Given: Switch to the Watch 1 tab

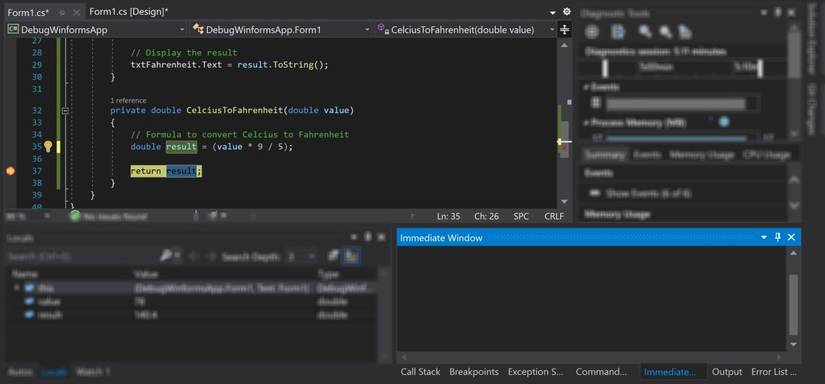Looking at the screenshot, I should [93, 371].
